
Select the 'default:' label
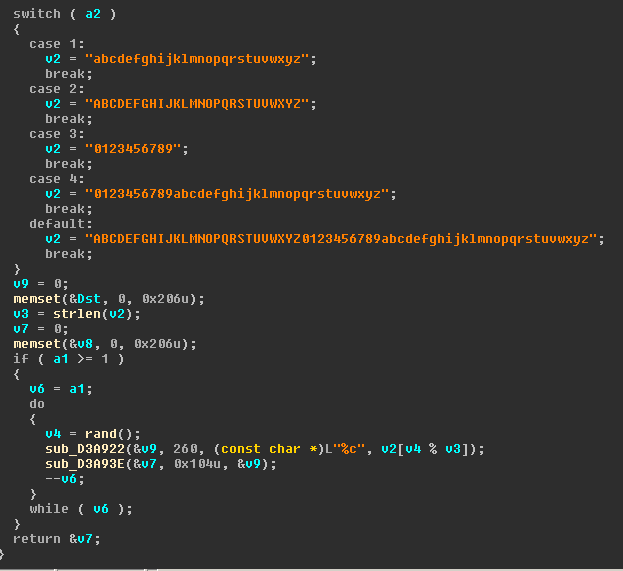(x=61, y=224)
